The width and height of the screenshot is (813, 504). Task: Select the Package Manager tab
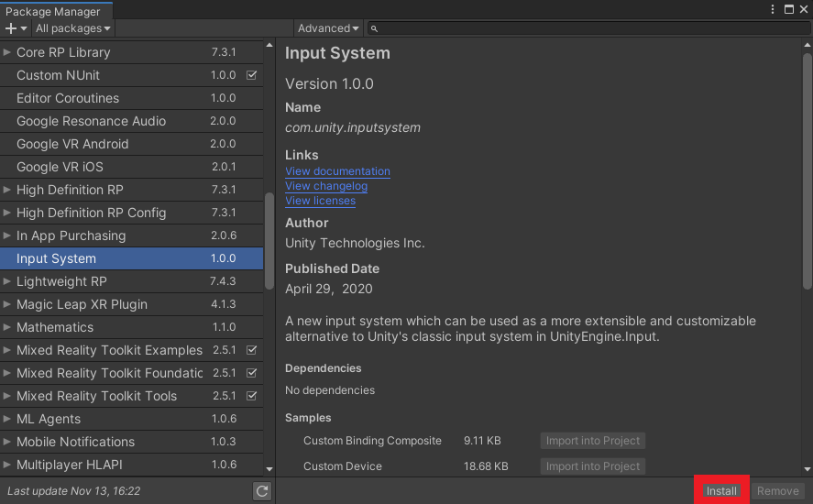(53, 11)
